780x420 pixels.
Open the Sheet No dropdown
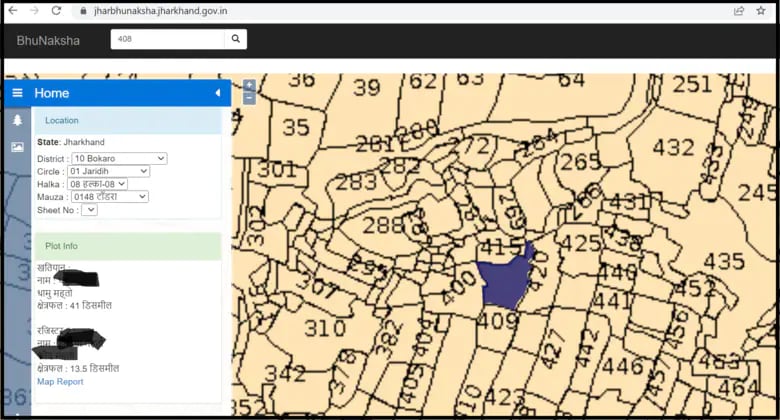pyautogui.click(x=89, y=210)
